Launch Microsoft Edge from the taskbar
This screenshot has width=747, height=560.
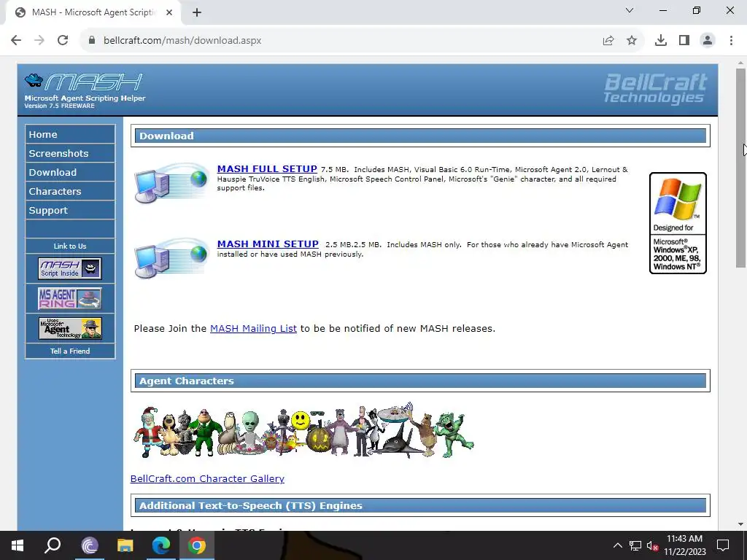click(161, 545)
